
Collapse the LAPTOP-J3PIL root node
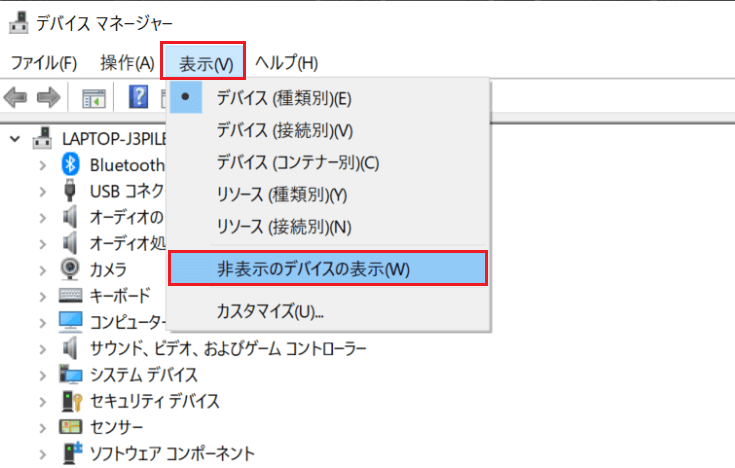pos(15,138)
